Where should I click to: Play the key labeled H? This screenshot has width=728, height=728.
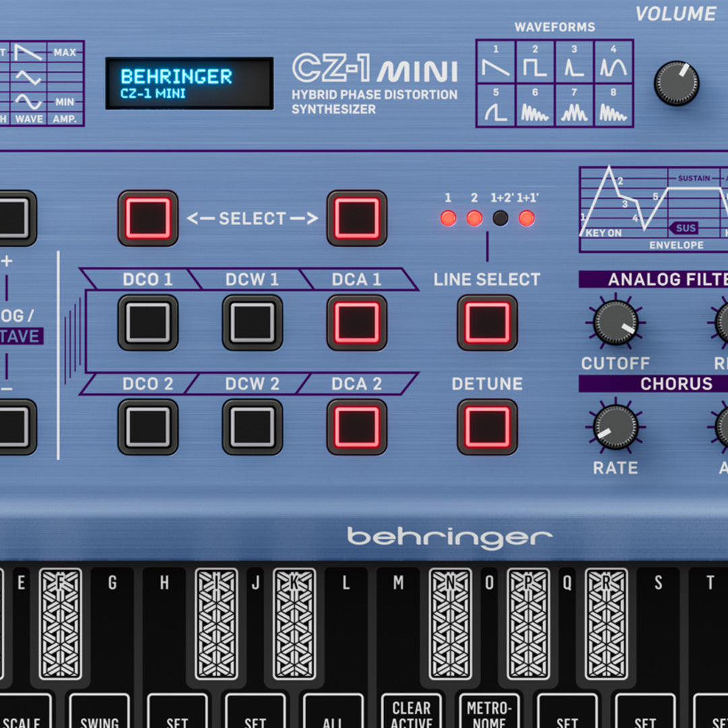[164, 627]
